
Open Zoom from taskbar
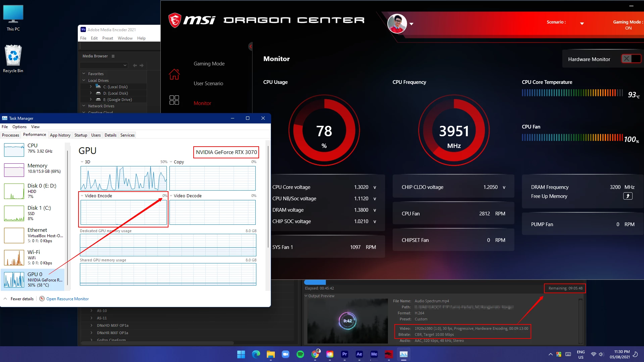[285, 354]
